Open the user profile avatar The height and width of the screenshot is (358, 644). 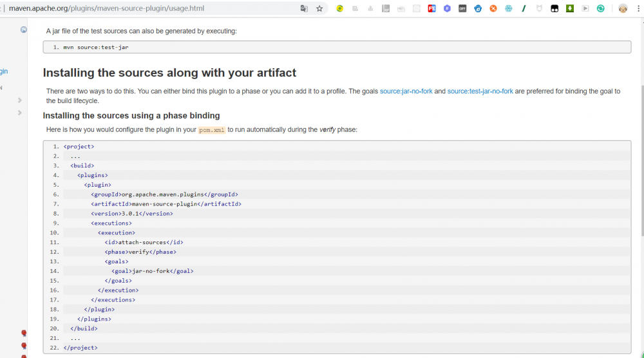tap(623, 8)
